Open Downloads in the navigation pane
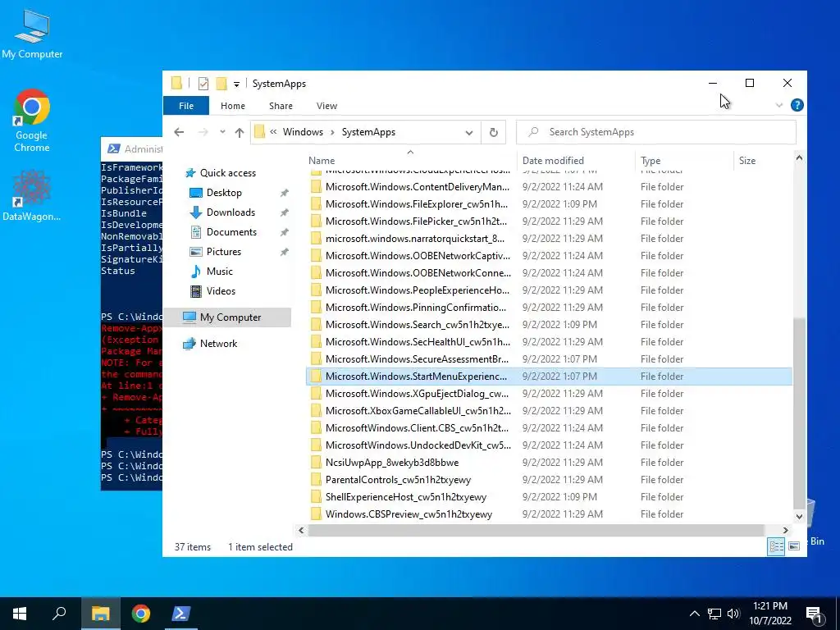The height and width of the screenshot is (630, 840). click(x=231, y=212)
